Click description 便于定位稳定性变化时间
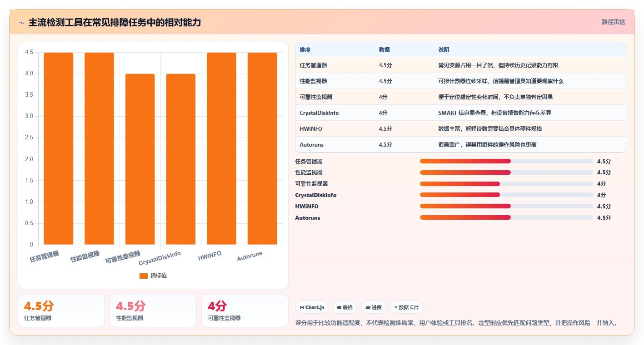The width and height of the screenshot is (644, 345). 495,97
